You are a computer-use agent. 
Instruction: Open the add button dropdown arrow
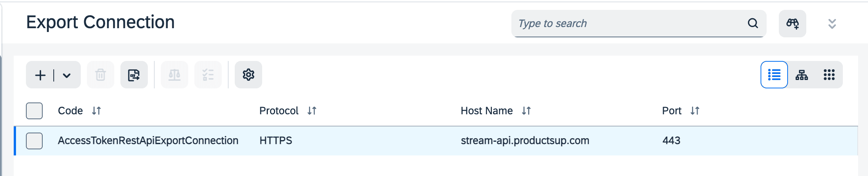tap(67, 75)
